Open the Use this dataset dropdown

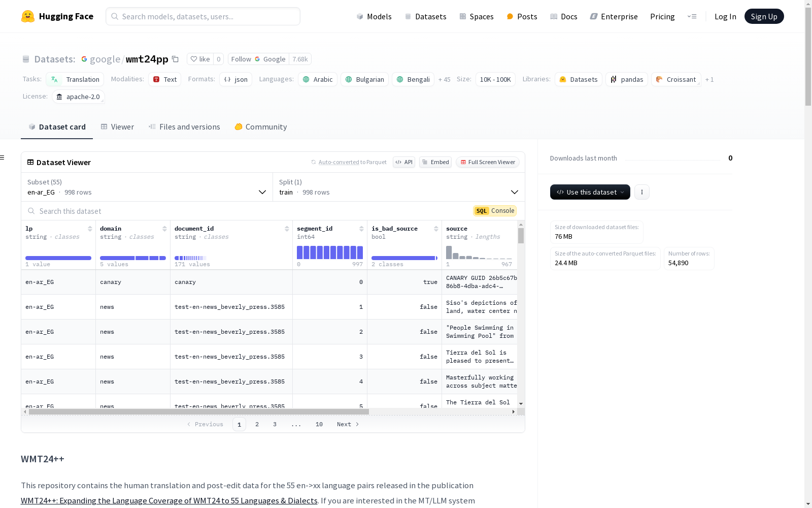pyautogui.click(x=590, y=192)
